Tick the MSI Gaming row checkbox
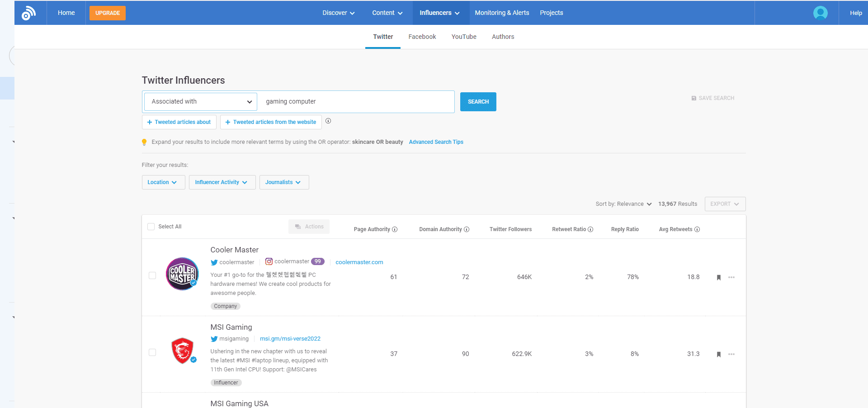Screen dimensions: 868x408 click(x=152, y=352)
